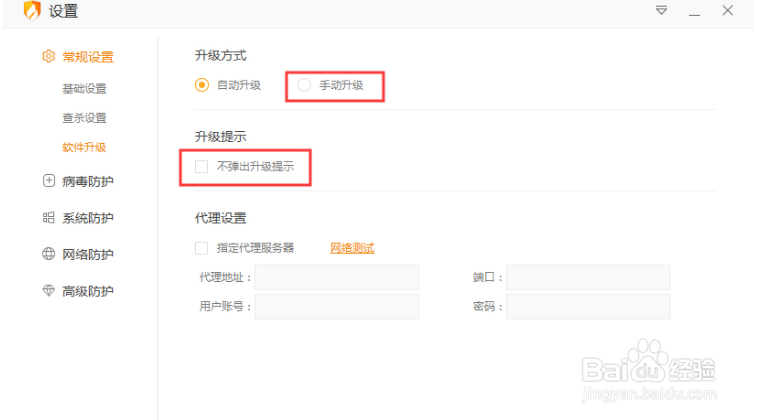Click the globe icon beside 网络防护

click(48, 254)
